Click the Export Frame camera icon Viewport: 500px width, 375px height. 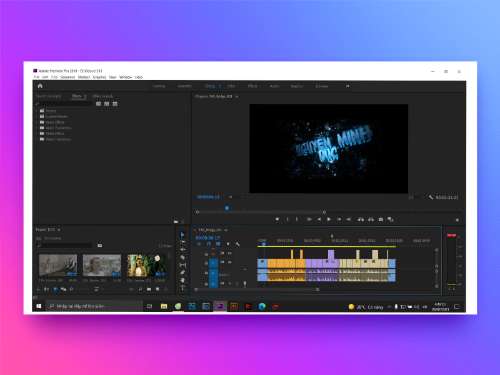pos(381,219)
